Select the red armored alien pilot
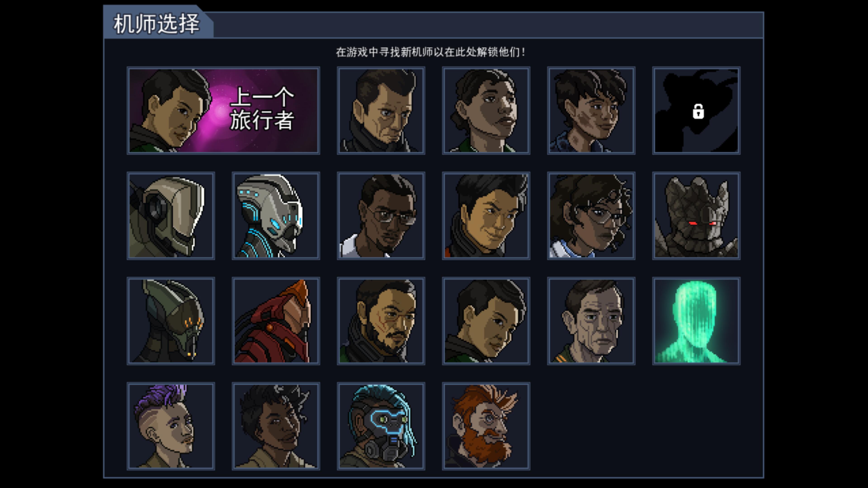The width and height of the screenshot is (868, 488). pyautogui.click(x=276, y=321)
